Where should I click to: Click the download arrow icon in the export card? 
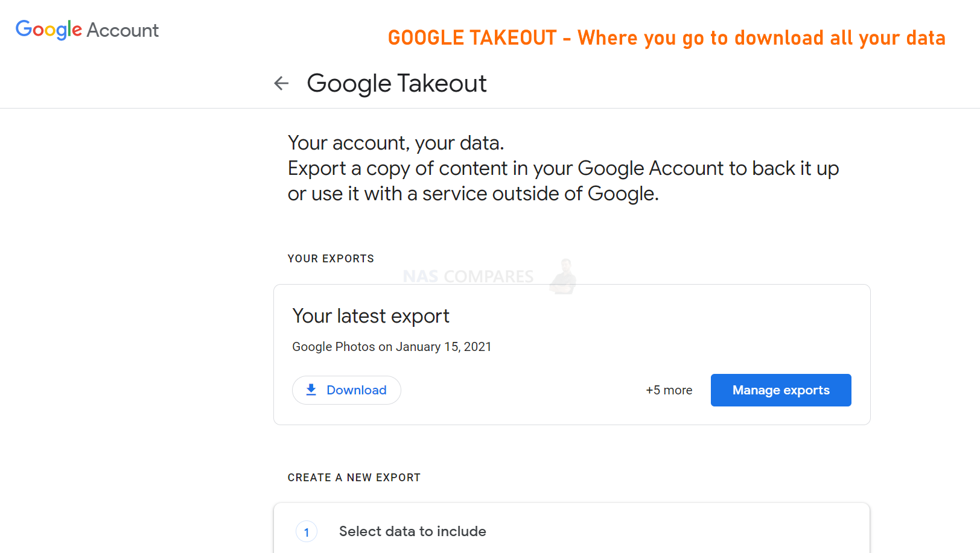point(311,390)
